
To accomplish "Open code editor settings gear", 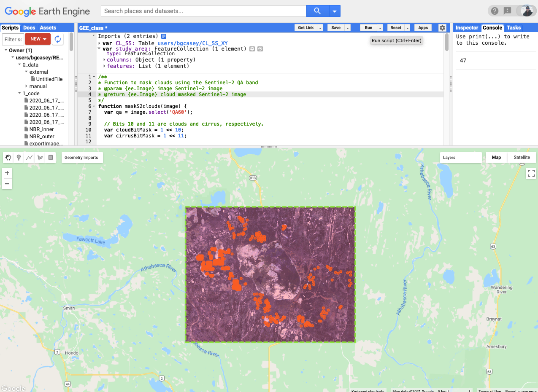I will (442, 28).
